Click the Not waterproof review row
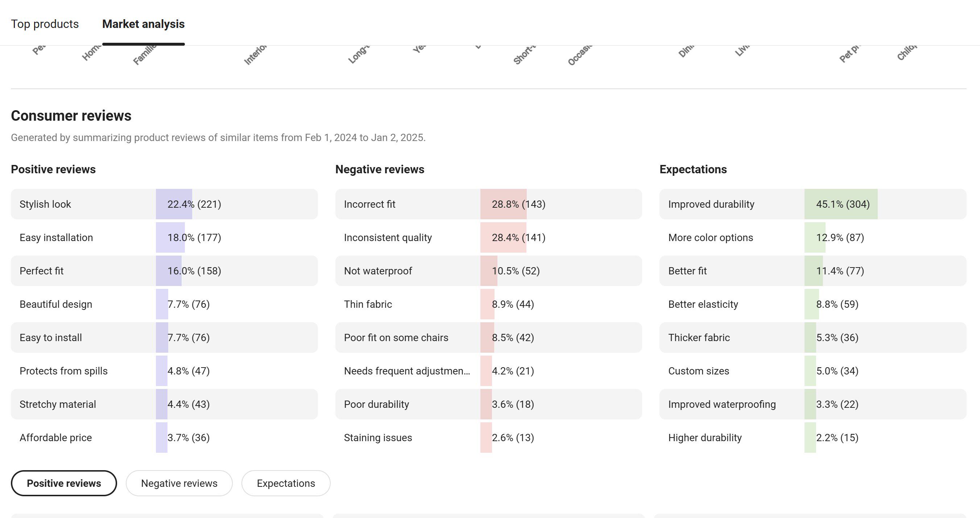 [488, 271]
